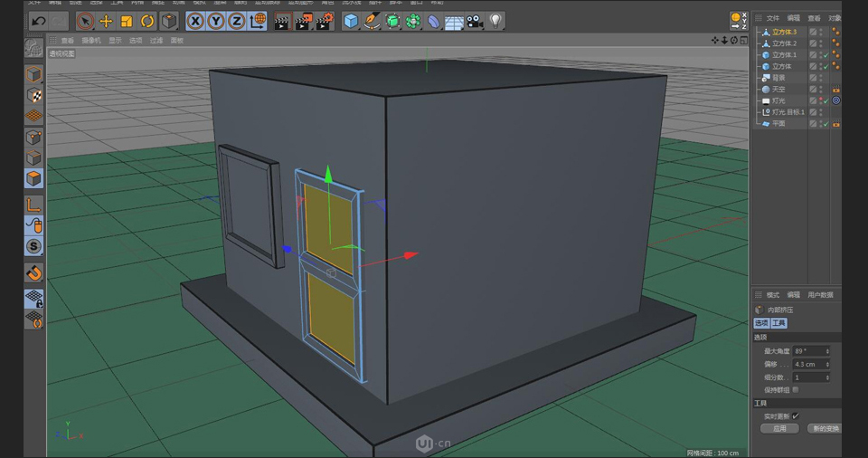Toggle the Y axis lock
Viewport: 868px width, 458px height.
[x=216, y=22]
